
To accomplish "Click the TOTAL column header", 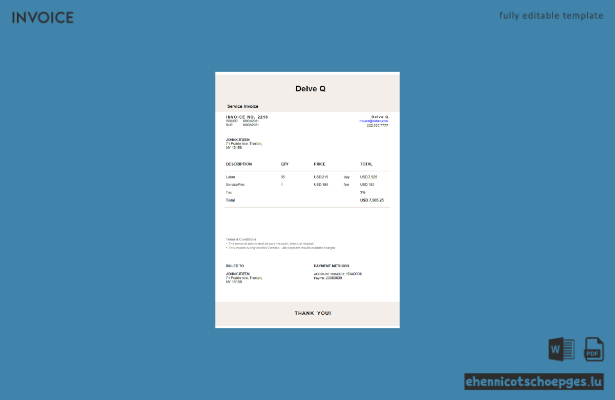I will pos(366,164).
